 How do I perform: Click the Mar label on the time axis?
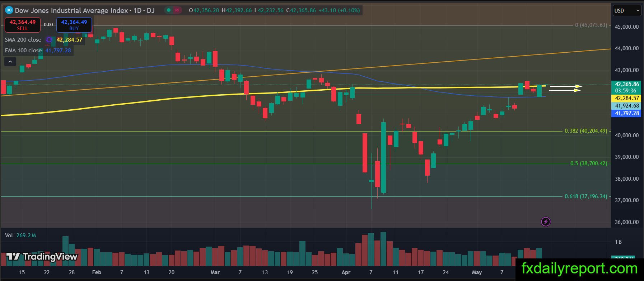(215, 272)
